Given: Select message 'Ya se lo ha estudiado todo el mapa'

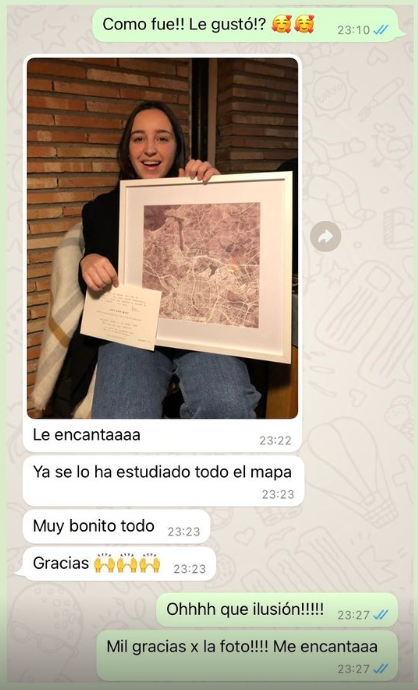Looking at the screenshot, I should [163, 481].
